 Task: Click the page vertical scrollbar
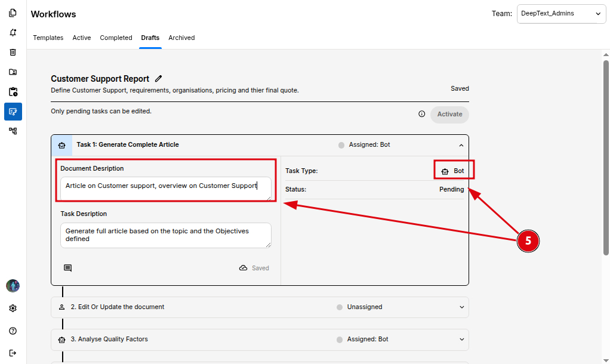[606, 155]
